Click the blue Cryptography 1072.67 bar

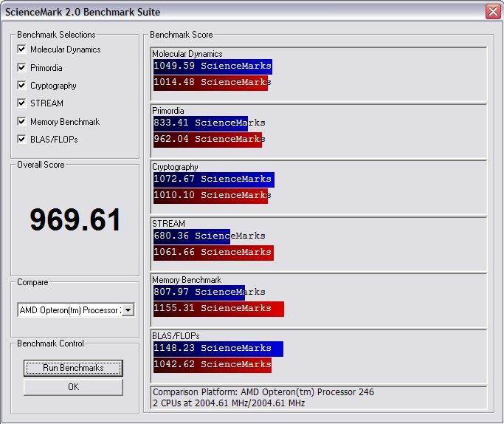tap(213, 179)
